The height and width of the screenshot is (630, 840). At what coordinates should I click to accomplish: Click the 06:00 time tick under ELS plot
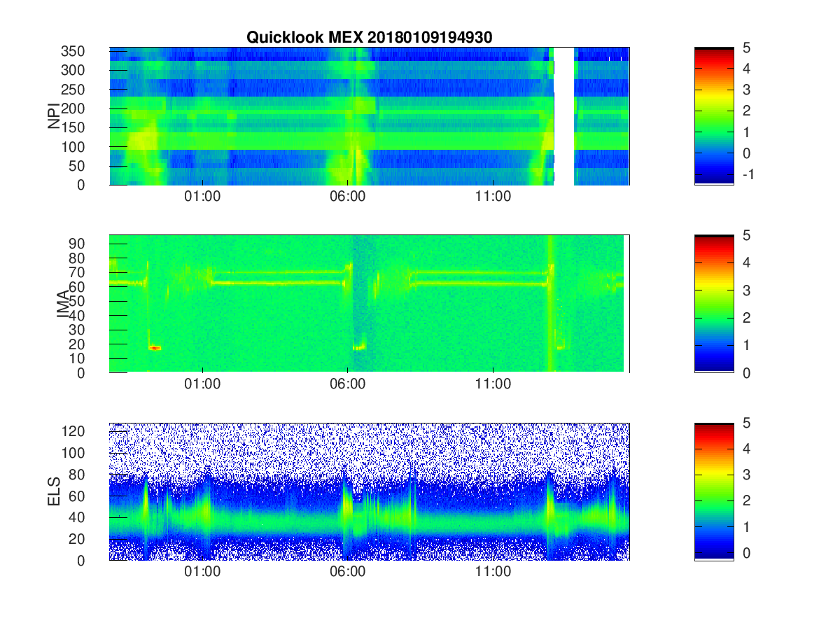coord(348,572)
